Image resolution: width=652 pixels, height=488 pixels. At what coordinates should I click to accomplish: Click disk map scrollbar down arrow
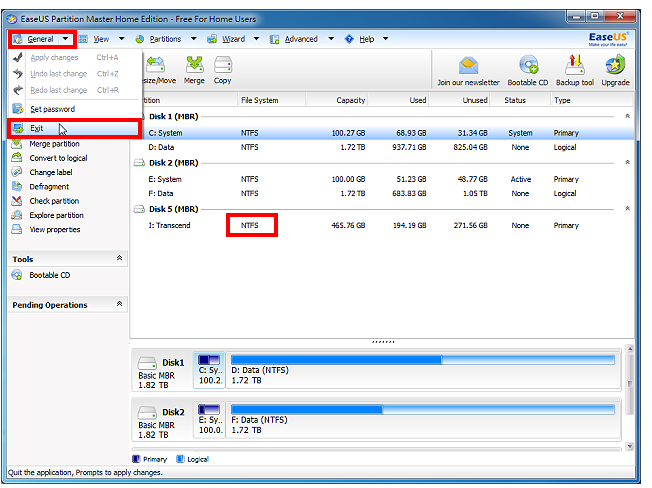tap(630, 446)
